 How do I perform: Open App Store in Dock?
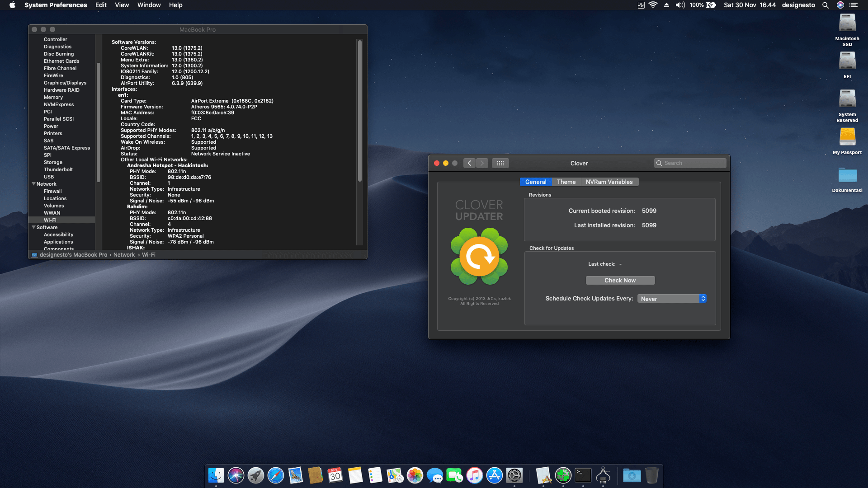[495, 475]
